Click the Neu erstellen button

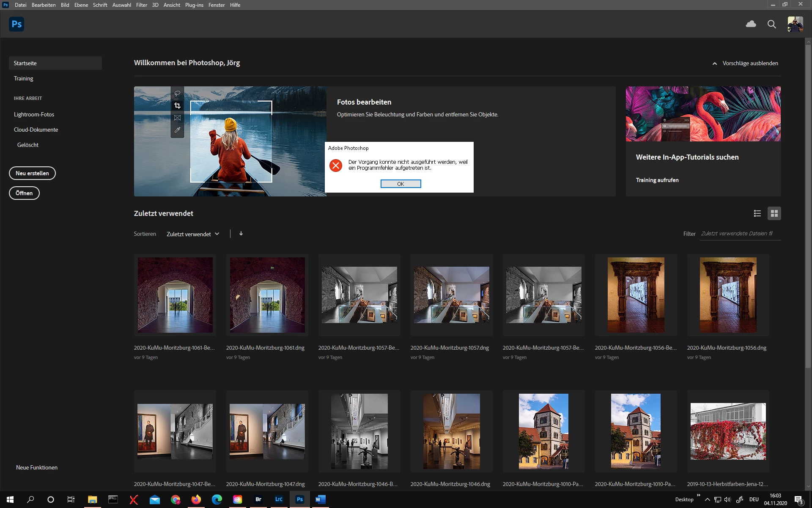point(32,173)
